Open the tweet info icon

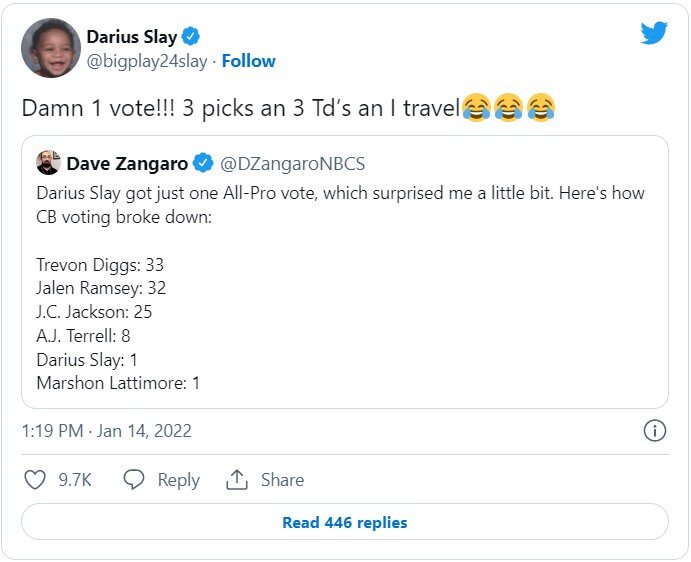point(654,431)
